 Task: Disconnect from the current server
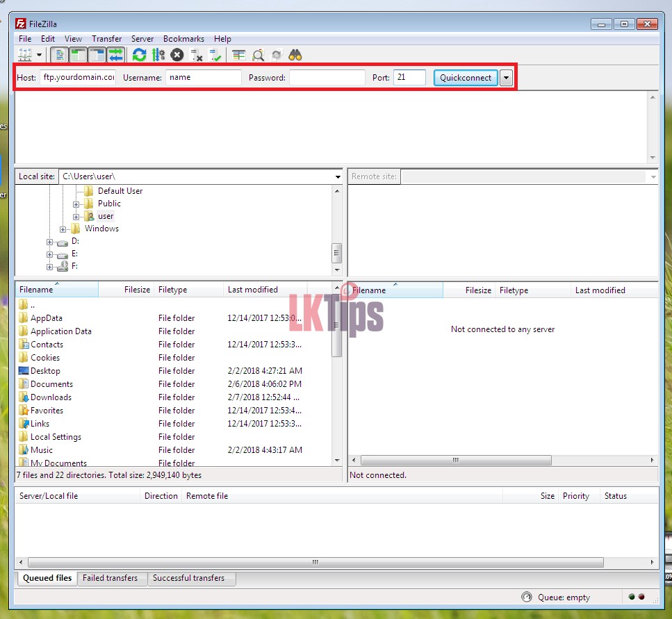pos(196,55)
